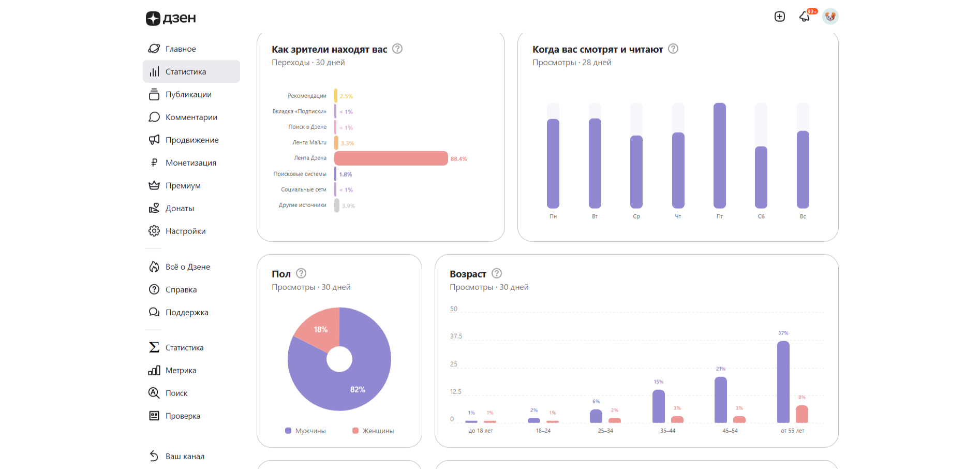Click Просмотры · 28 дней subtitle

coord(572,62)
